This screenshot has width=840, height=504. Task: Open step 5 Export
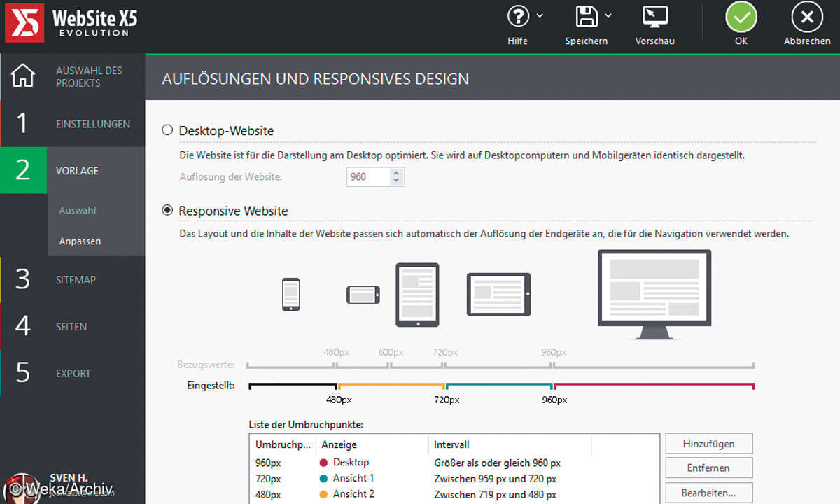pyautogui.click(x=73, y=373)
